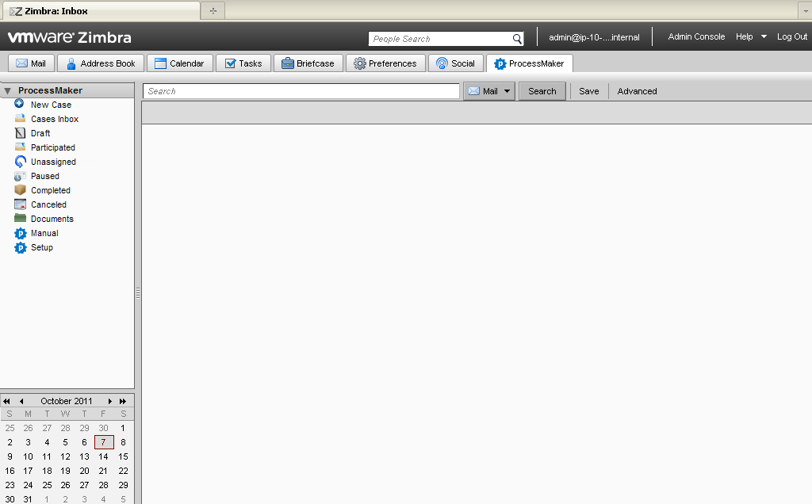Open the Paused cases icon
The width and height of the screenshot is (812, 504).
20,176
